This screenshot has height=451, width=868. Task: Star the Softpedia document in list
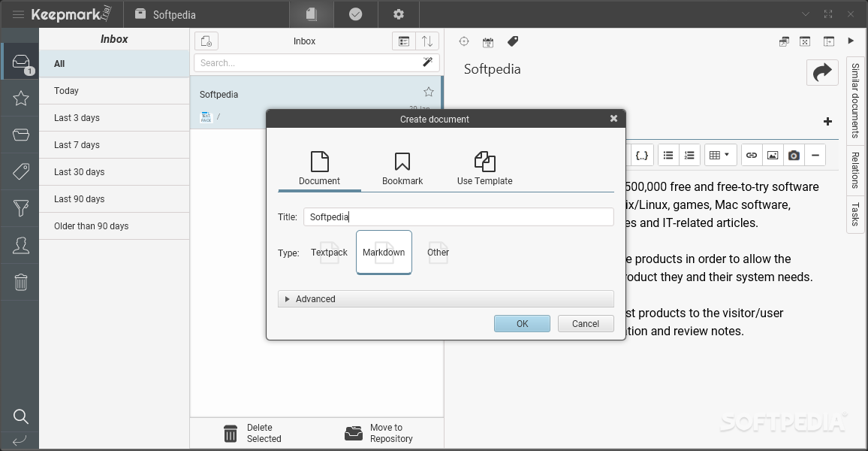click(429, 92)
